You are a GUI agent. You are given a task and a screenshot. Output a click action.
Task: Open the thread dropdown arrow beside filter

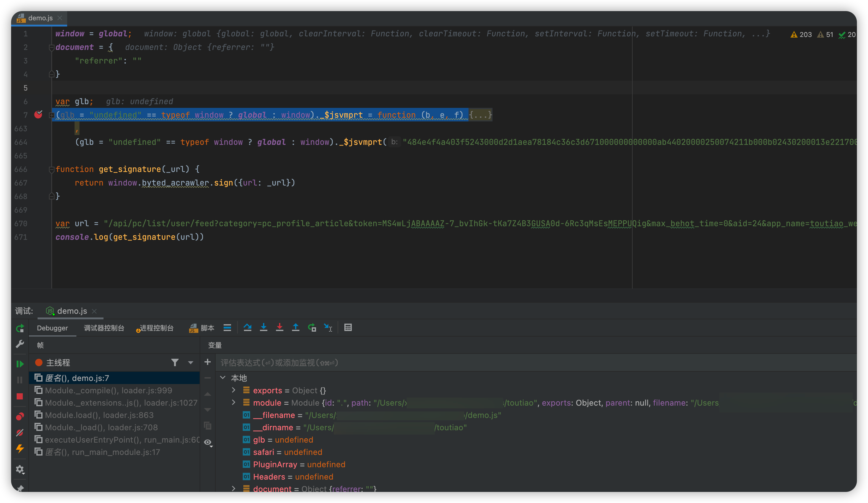pos(190,362)
